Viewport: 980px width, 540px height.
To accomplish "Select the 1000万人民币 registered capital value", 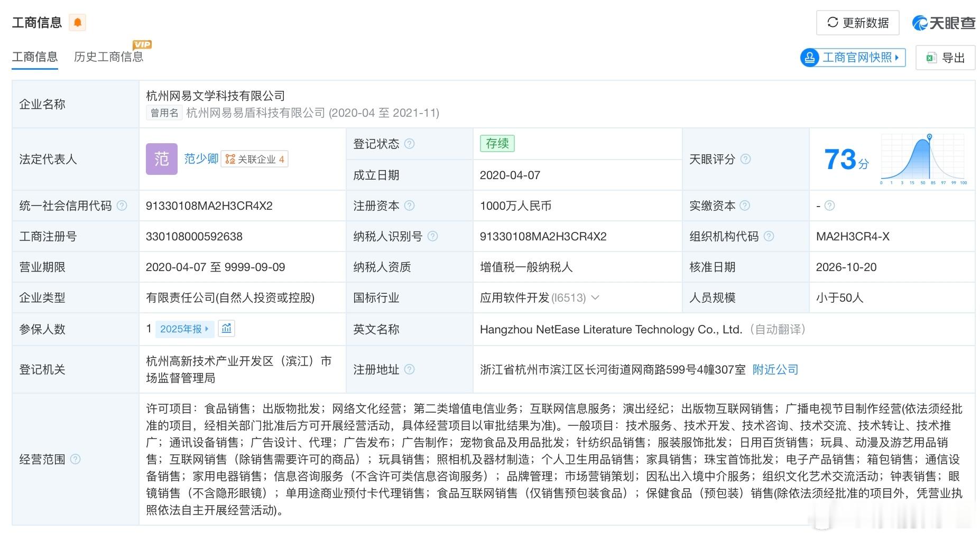I will pyautogui.click(x=515, y=206).
